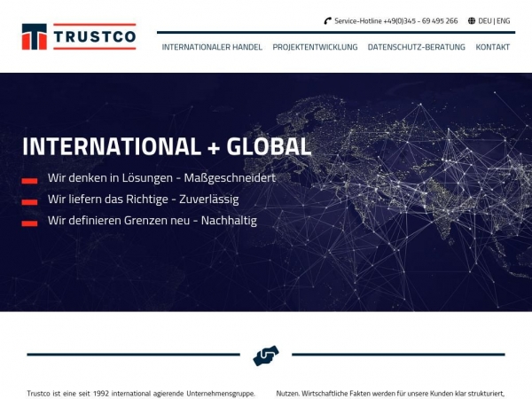
Task: Click the 'Wir liefern das Richtige - Zuverlässig' text
Action: point(143,199)
